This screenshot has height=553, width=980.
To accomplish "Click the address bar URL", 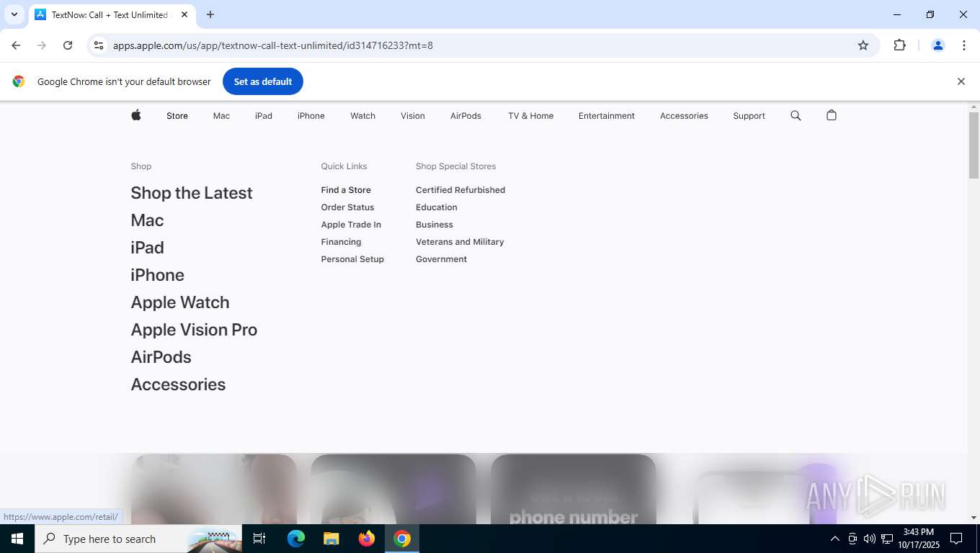I will click(x=273, y=45).
